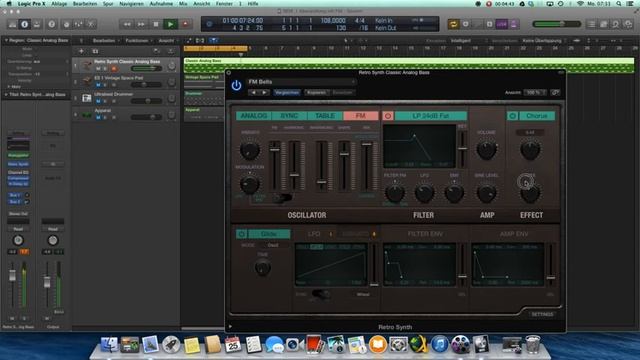Viewport: 640px width, 360px height.
Task: Open Spotlight search in menu bar
Action: coord(619,4)
